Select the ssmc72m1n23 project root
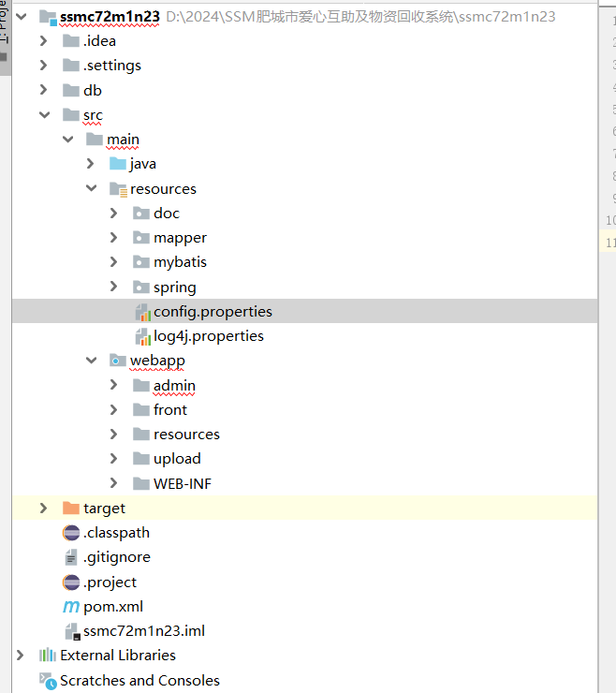This screenshot has height=693, width=616. tap(110, 17)
